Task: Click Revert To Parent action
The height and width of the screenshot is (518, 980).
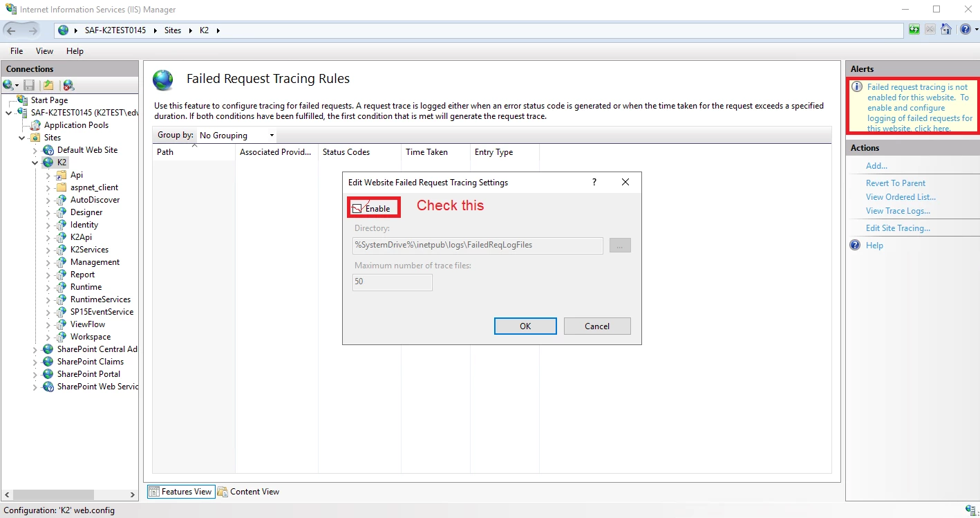Action: (896, 183)
